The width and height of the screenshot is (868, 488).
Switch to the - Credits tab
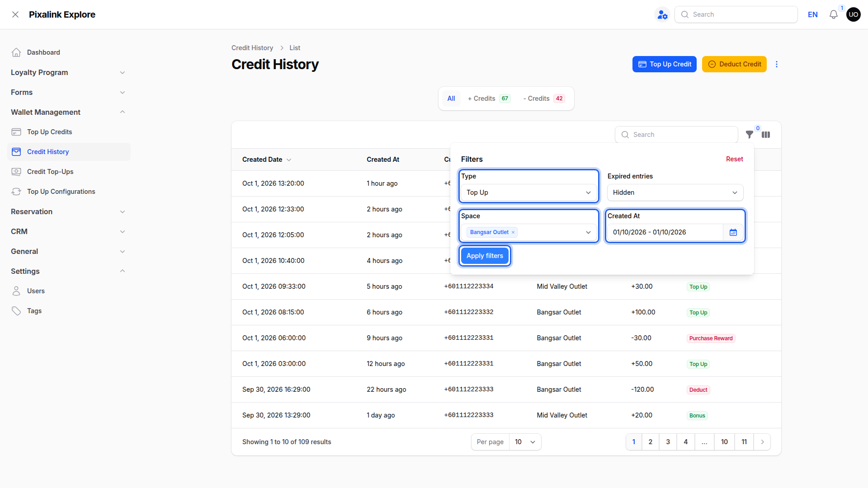pos(544,99)
